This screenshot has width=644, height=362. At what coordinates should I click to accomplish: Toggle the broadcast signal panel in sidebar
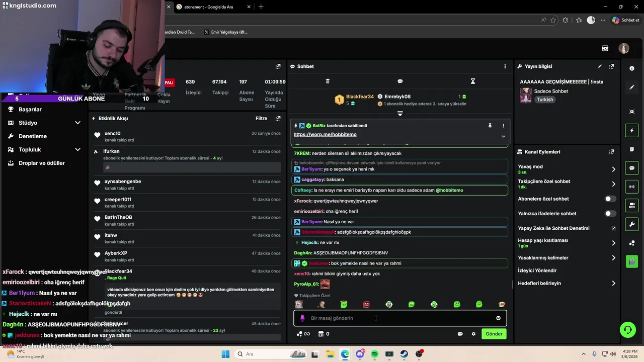point(632,187)
